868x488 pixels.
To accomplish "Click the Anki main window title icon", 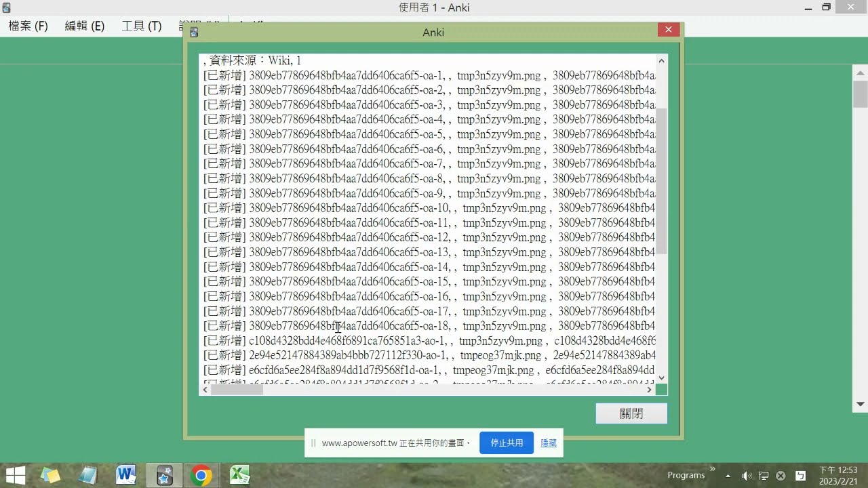I will point(6,7).
